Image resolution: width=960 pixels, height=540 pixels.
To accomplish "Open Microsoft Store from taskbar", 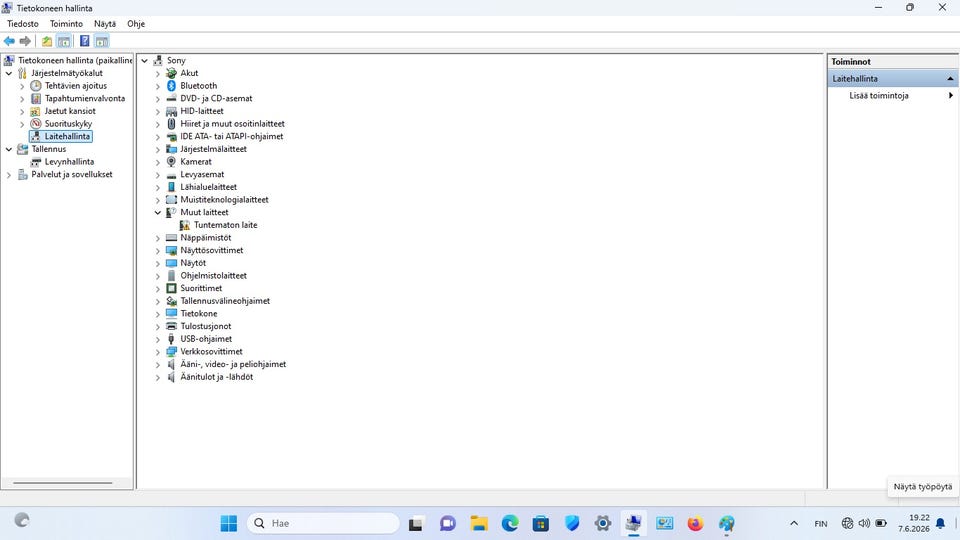I will [x=541, y=523].
